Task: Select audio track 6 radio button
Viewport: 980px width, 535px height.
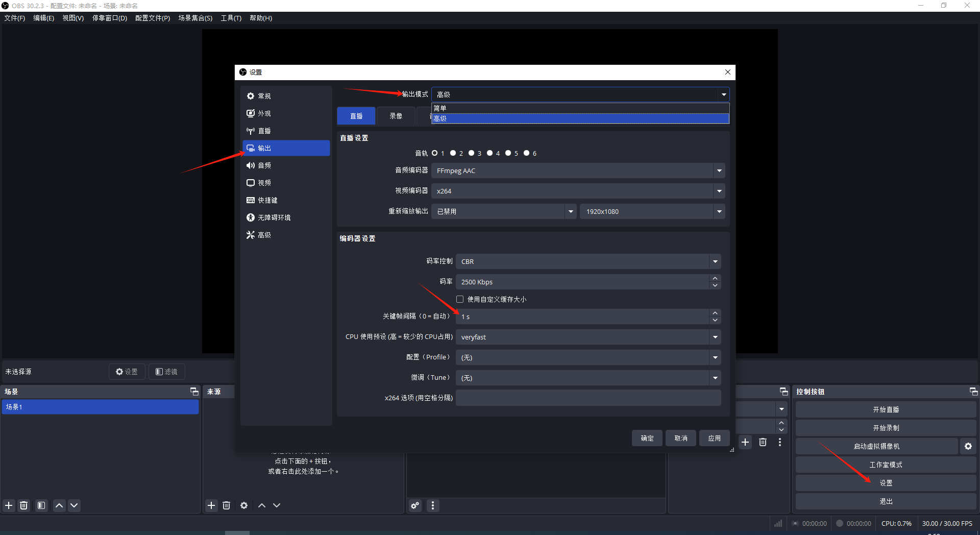Action: click(x=527, y=153)
